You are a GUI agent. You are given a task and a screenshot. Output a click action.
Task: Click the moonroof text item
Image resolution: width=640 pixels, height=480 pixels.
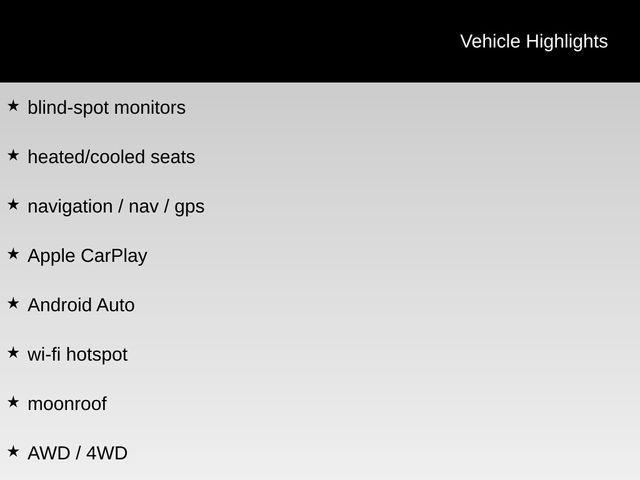[67, 404]
